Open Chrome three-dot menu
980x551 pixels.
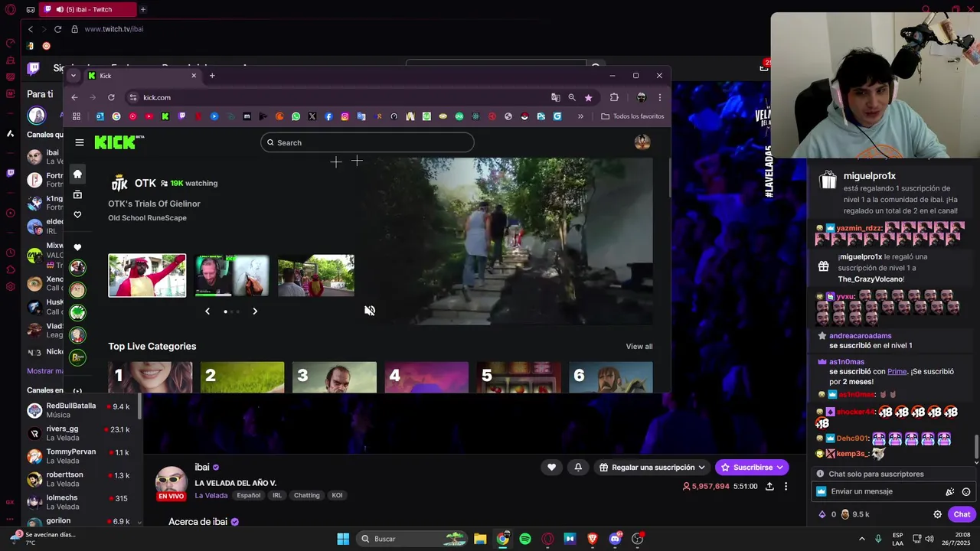[x=659, y=97]
